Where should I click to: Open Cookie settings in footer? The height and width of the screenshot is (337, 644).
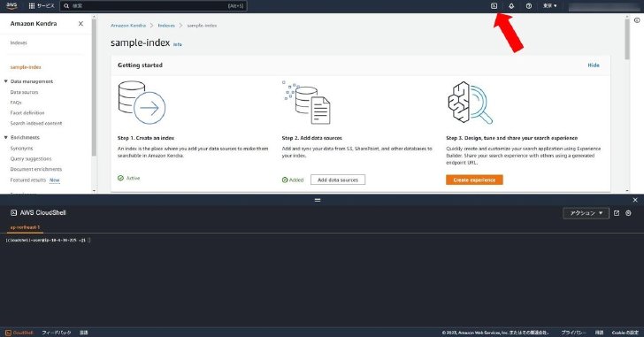tap(625, 333)
